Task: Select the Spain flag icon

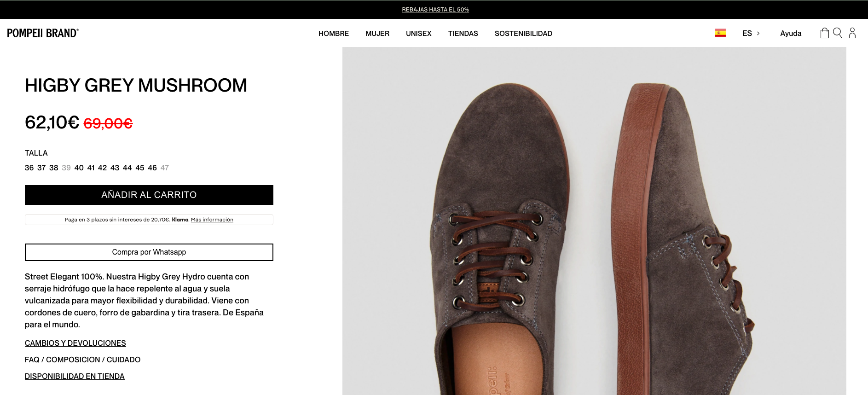Action: point(720,33)
